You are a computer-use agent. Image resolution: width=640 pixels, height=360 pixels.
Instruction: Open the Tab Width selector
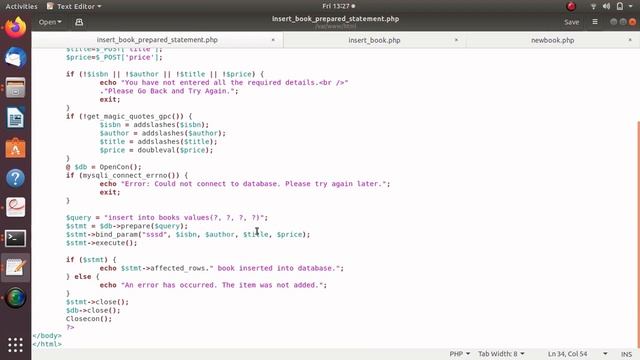tap(501, 354)
